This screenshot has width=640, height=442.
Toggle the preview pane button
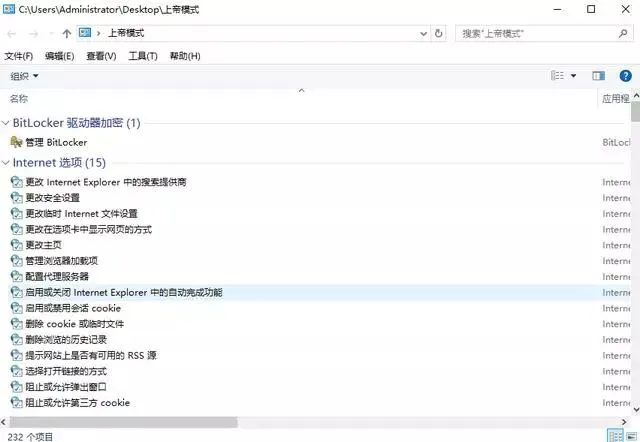click(x=598, y=76)
